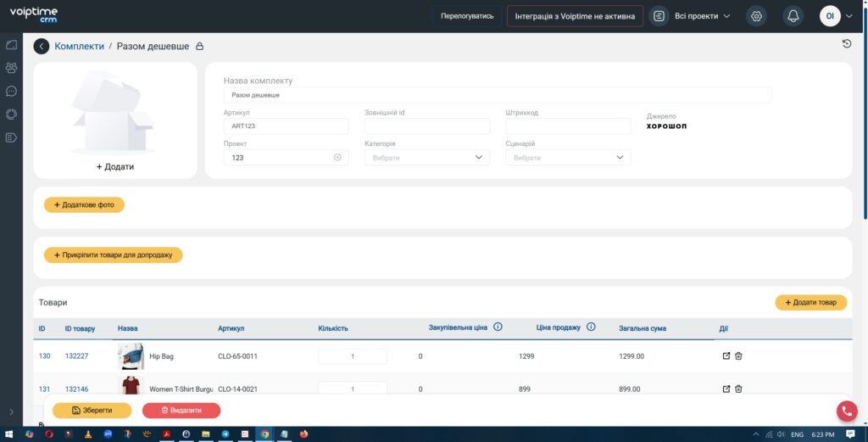Click quantity field in Hip Bag row

pyautogui.click(x=353, y=356)
